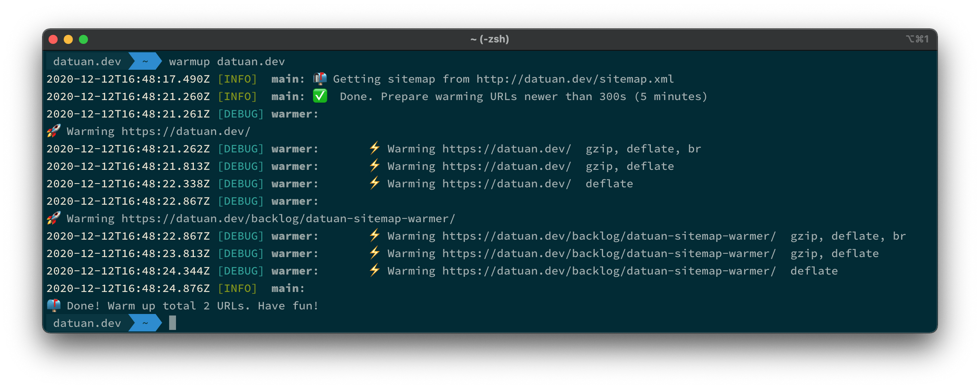Click the yellow minimize window button
The image size is (980, 389).
coord(68,40)
